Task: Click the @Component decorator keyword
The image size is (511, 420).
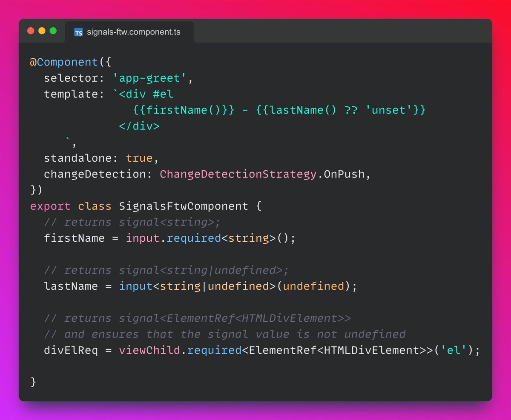Action: pyautogui.click(x=62, y=62)
